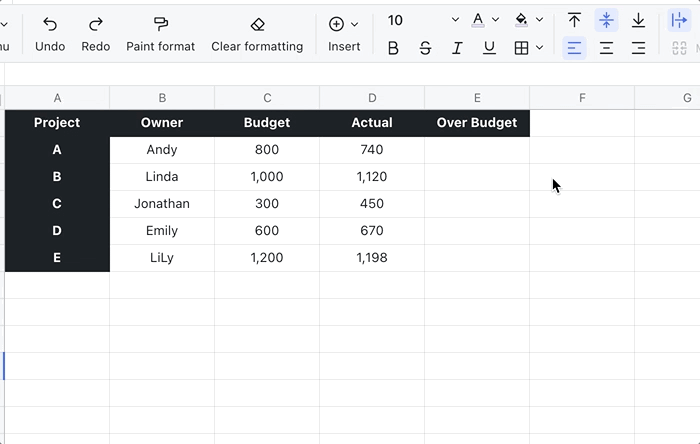Select column C header
Image resolution: width=700 pixels, height=444 pixels.
[267, 97]
